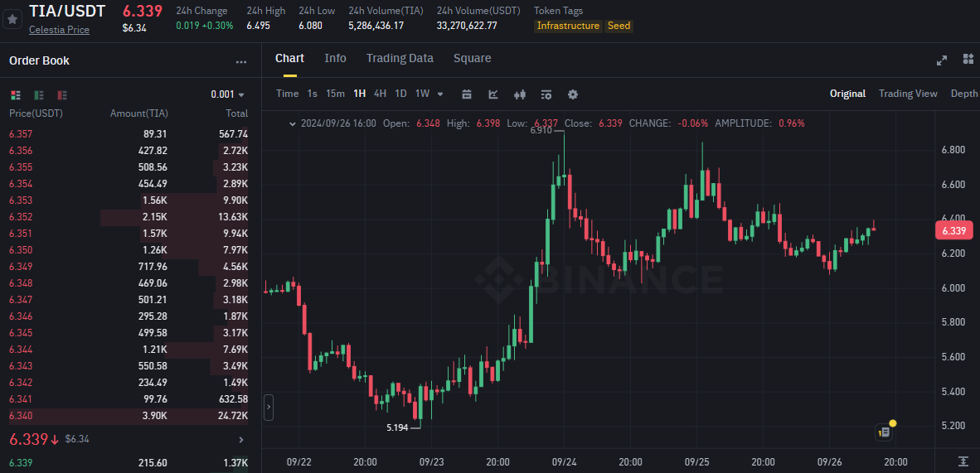Add TIA/USDT to favorites with star icon
This screenshot has width=980, height=473.
click(x=12, y=19)
